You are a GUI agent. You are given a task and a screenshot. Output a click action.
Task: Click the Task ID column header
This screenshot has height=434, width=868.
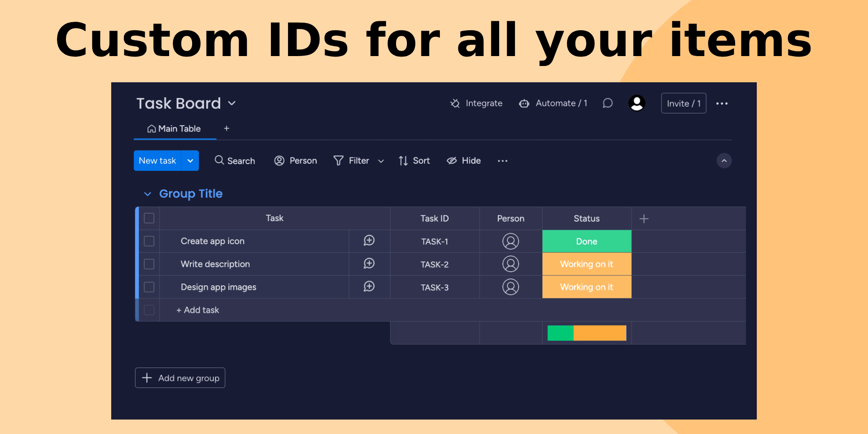434,219
